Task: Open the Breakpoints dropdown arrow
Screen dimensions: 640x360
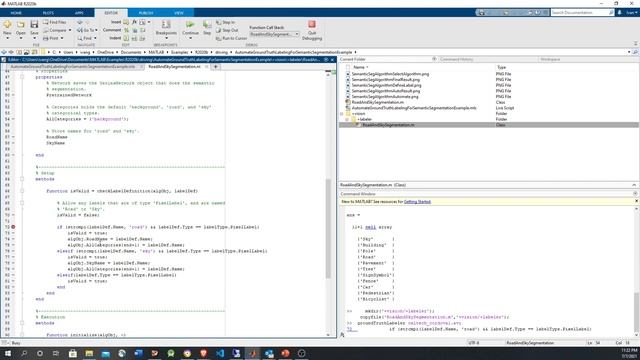Action: pos(166,38)
